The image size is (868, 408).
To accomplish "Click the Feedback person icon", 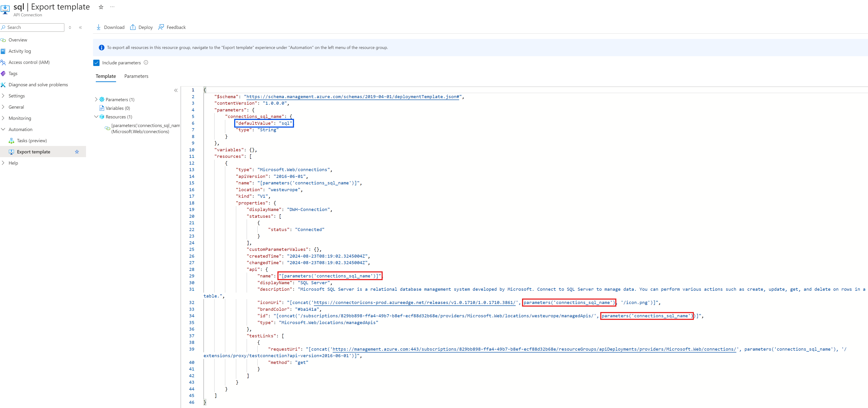I will pos(161,27).
